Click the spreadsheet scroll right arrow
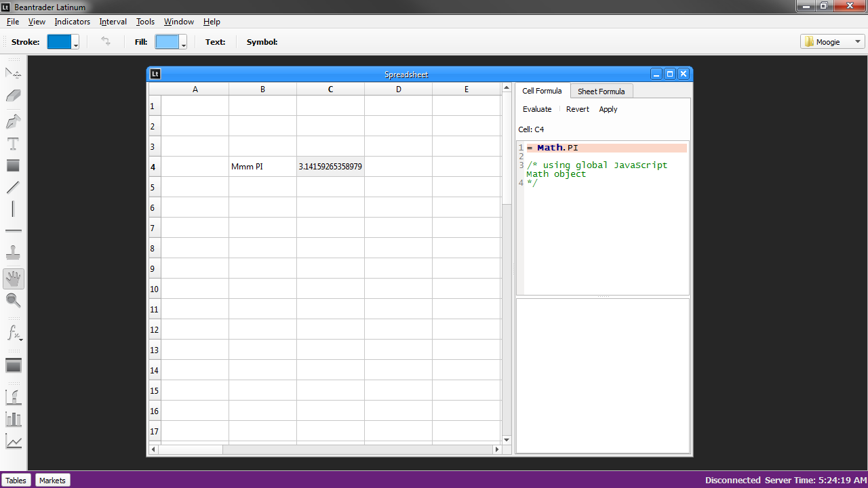The height and width of the screenshot is (488, 868). coord(497,449)
